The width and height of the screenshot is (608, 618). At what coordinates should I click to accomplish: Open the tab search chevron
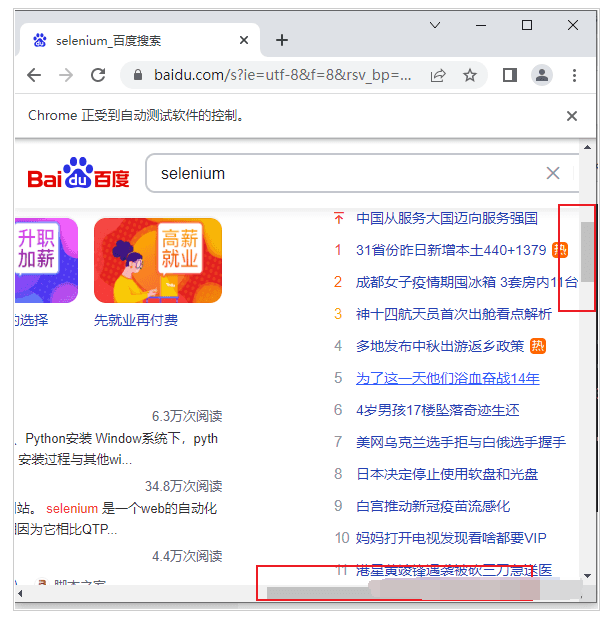click(x=435, y=25)
